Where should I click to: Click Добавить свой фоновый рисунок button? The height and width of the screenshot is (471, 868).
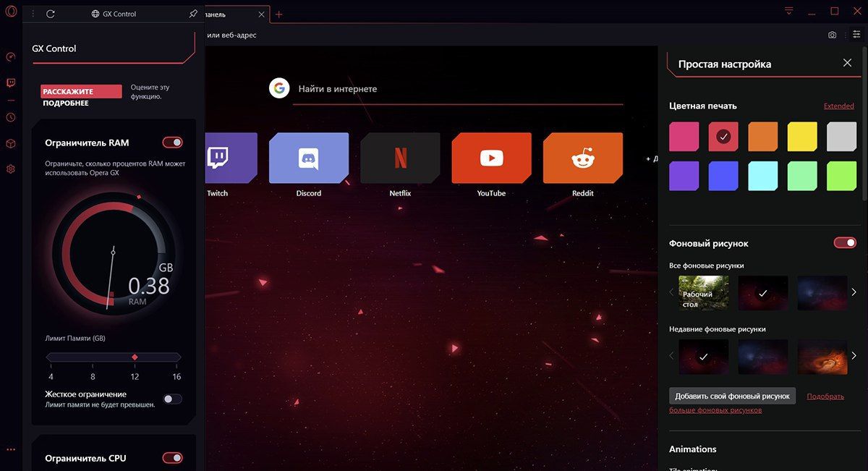pos(732,396)
